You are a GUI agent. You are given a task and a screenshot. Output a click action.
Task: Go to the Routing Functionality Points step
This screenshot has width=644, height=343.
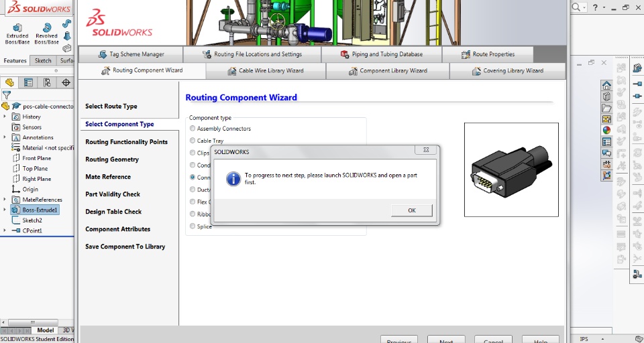[x=127, y=142]
